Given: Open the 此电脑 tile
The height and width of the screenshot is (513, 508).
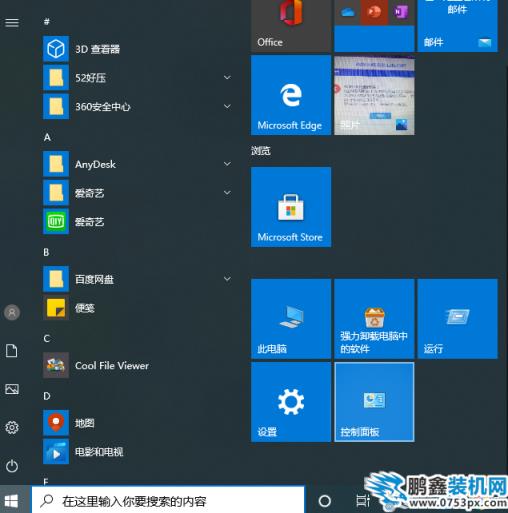Looking at the screenshot, I should [x=291, y=319].
